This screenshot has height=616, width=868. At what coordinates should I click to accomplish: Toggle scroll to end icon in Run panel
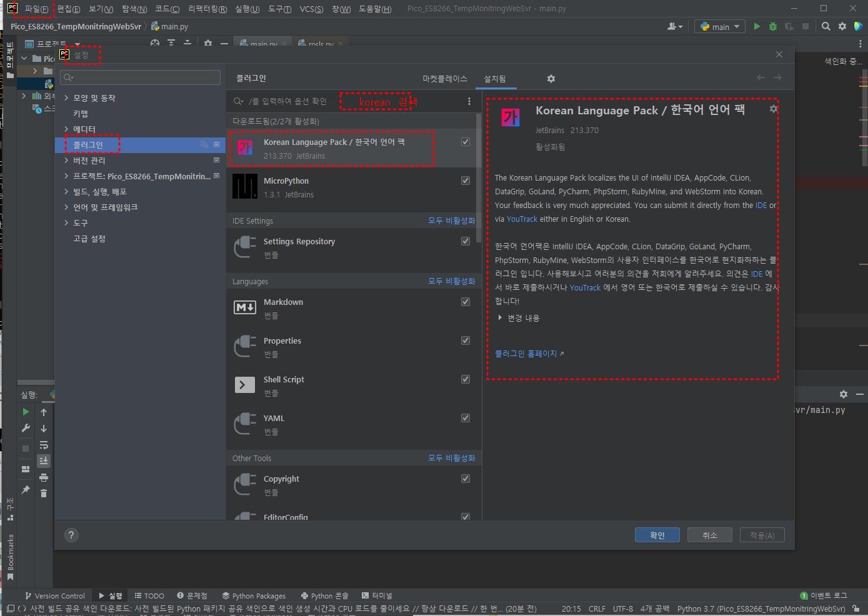[44, 460]
